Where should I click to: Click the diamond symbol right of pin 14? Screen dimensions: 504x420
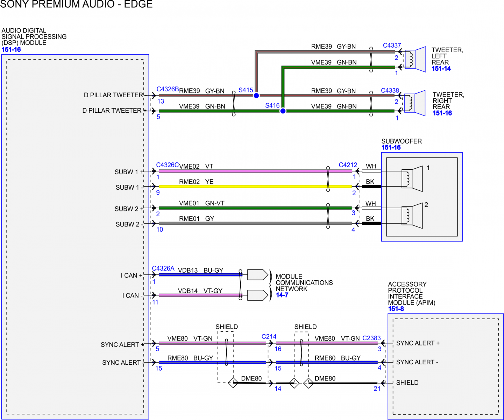(x=294, y=383)
